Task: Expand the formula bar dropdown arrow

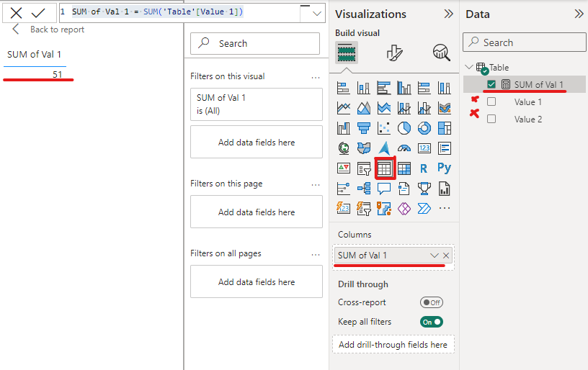Action: 317,12
